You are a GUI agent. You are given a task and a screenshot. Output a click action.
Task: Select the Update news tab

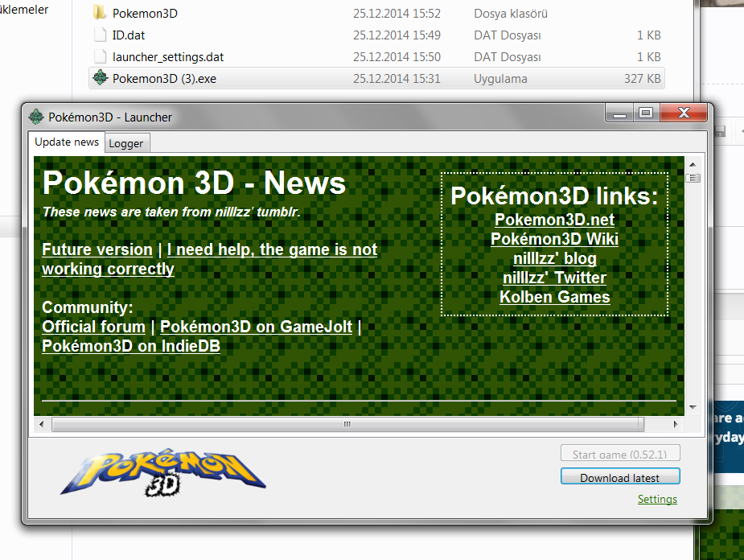point(67,142)
